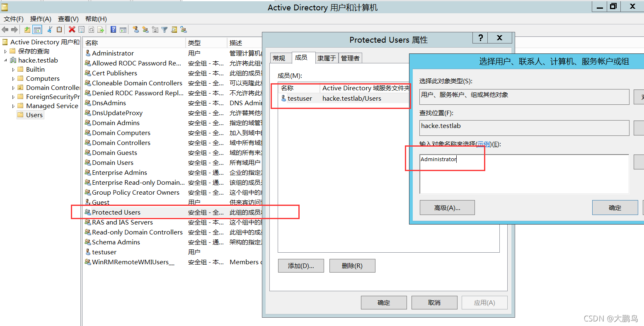This screenshot has height=326, width=644.
Task: Click the blue Help question icon
Action: pyautogui.click(x=114, y=29)
